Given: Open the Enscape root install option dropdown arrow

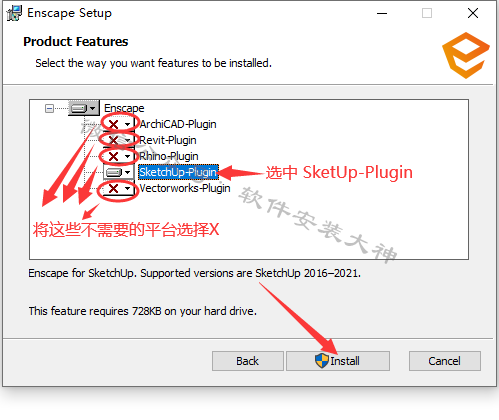Looking at the screenshot, I should [93, 109].
